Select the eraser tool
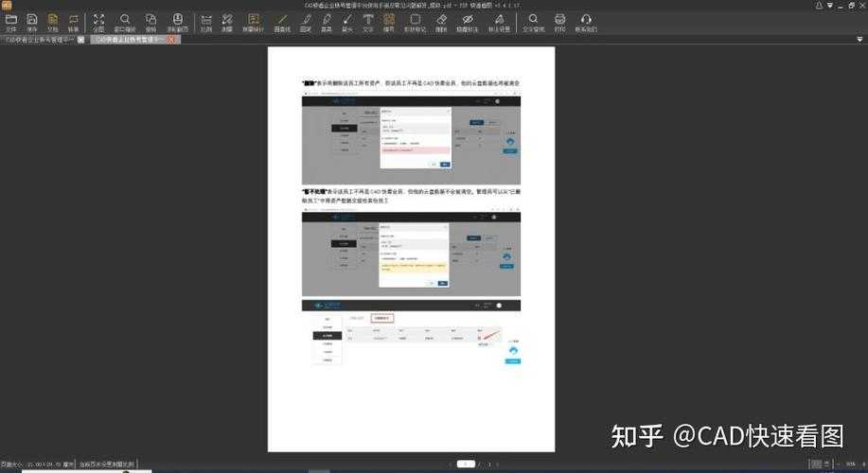This screenshot has height=473, width=868. (441, 22)
